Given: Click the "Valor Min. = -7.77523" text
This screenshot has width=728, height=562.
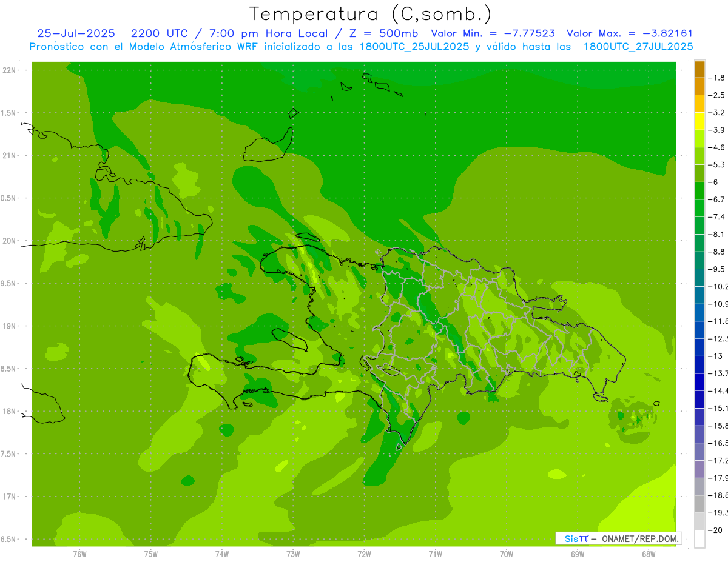Looking at the screenshot, I should [493, 33].
